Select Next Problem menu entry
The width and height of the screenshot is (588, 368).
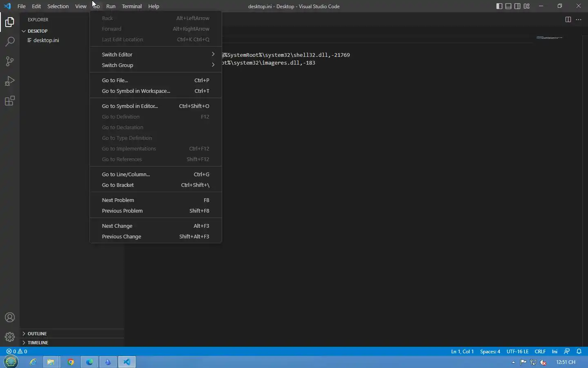(156, 200)
